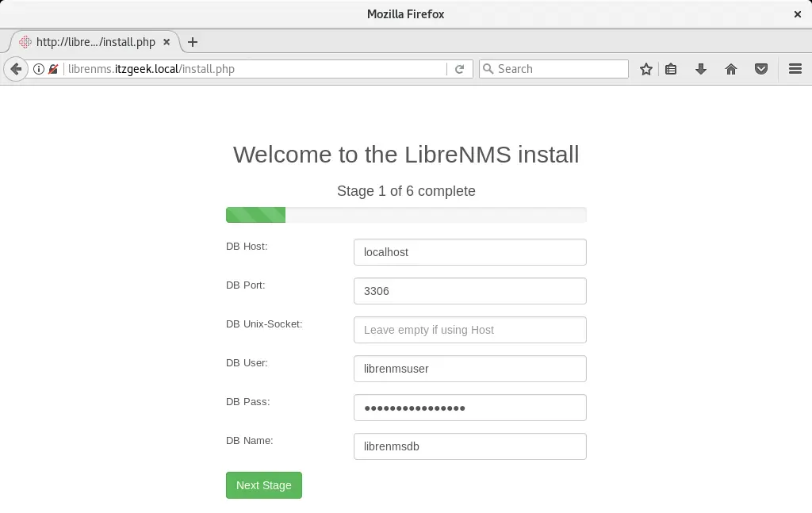Click the "DB Unix-Socket:" label
Image resolution: width=812 pixels, height=513 pixels.
[264, 324]
